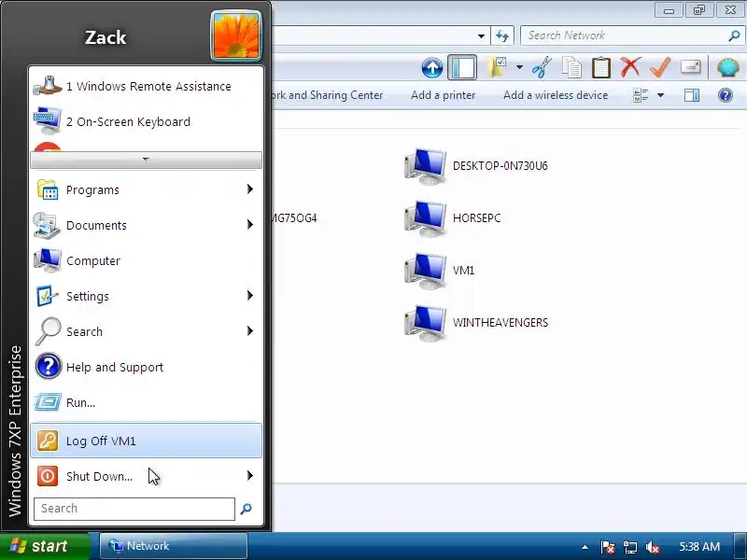Show hidden tray icons arrow

(585, 547)
